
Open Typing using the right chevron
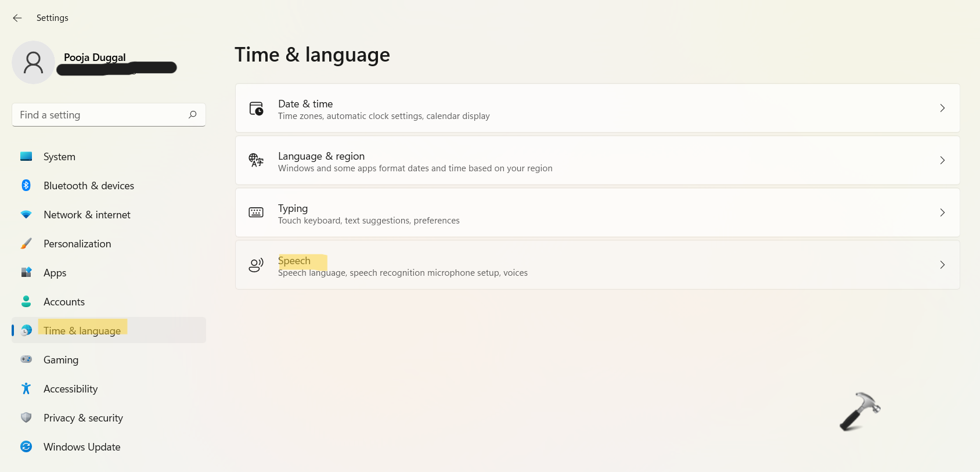(x=942, y=212)
